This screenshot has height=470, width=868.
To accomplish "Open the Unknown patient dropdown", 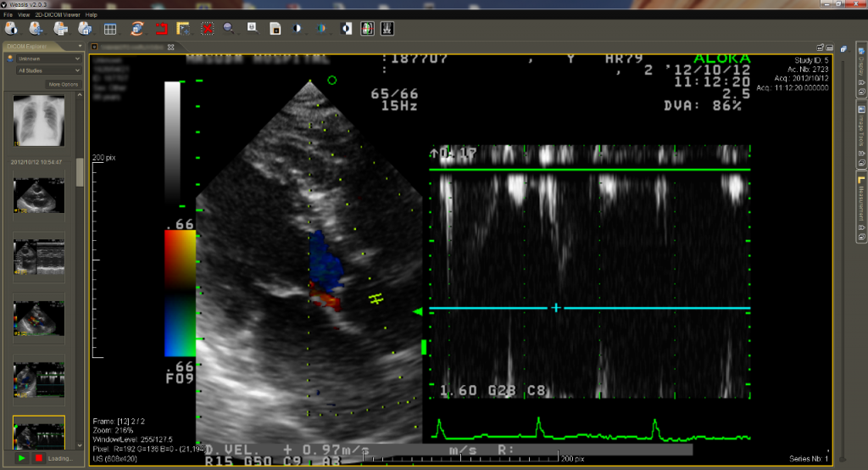I will point(48,59).
